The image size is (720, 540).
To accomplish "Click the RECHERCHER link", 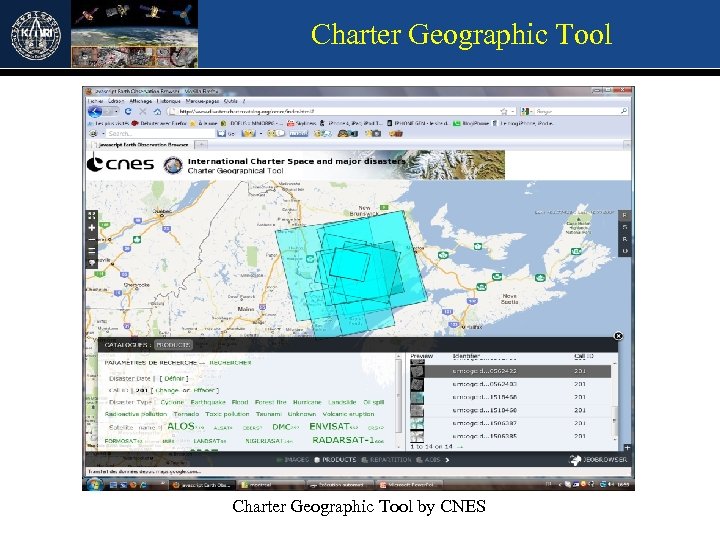I will [231, 362].
